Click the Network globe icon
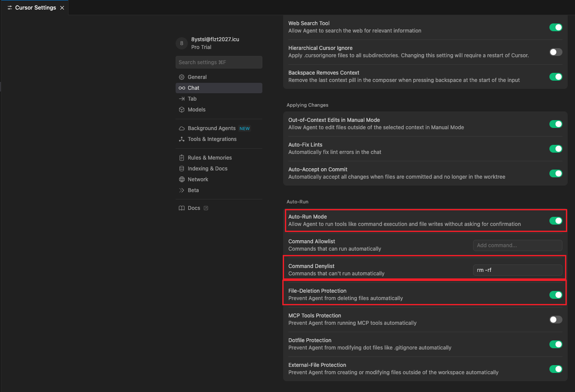This screenshot has height=392, width=575. point(182,180)
